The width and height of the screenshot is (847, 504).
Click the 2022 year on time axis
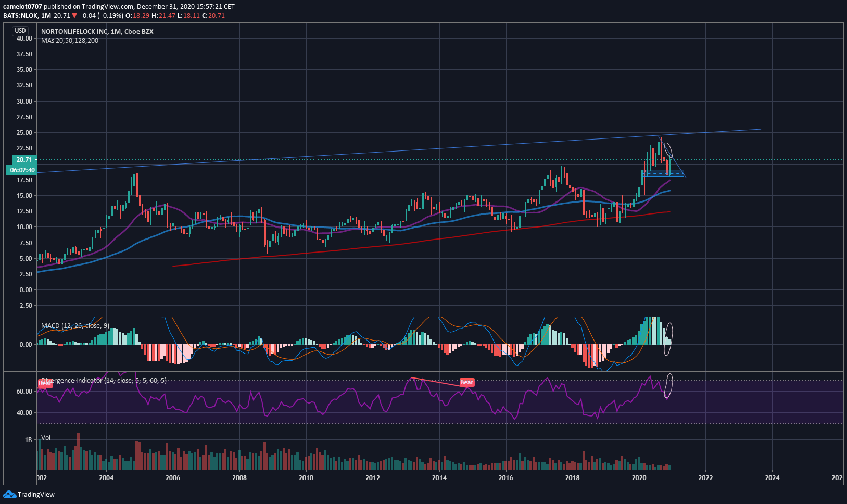[706, 478]
